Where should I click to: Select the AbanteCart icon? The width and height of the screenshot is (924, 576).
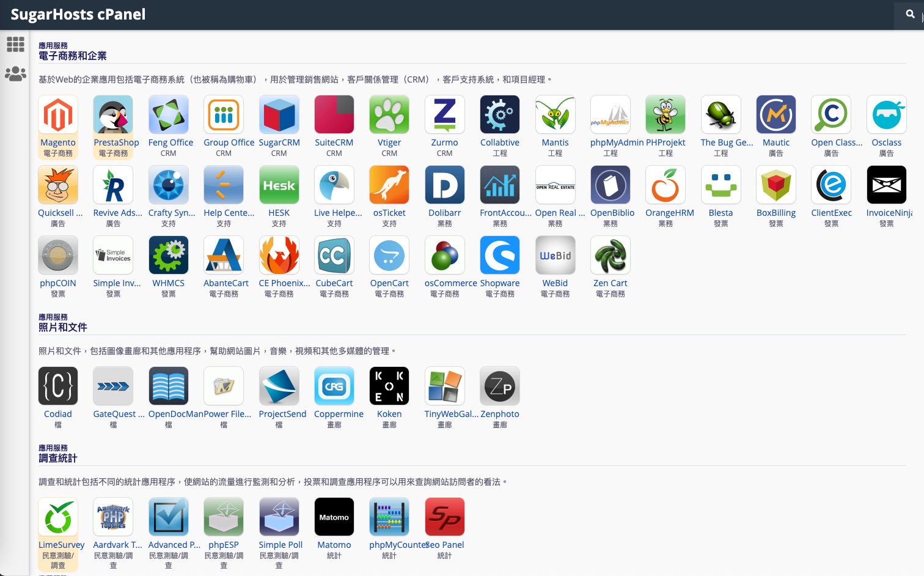click(224, 255)
